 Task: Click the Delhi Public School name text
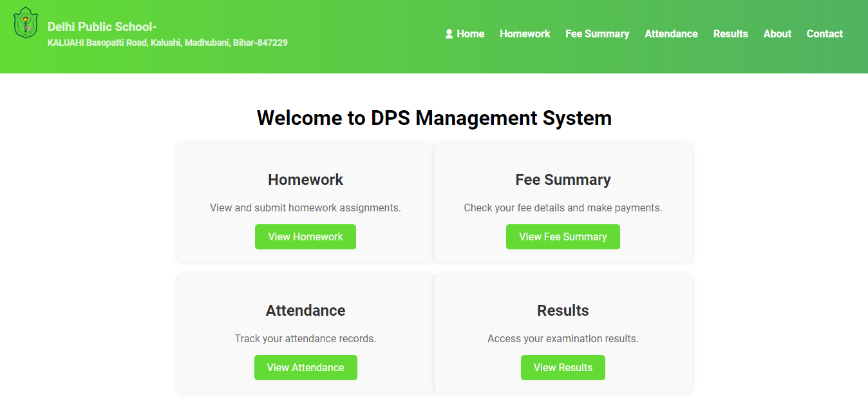point(102,26)
